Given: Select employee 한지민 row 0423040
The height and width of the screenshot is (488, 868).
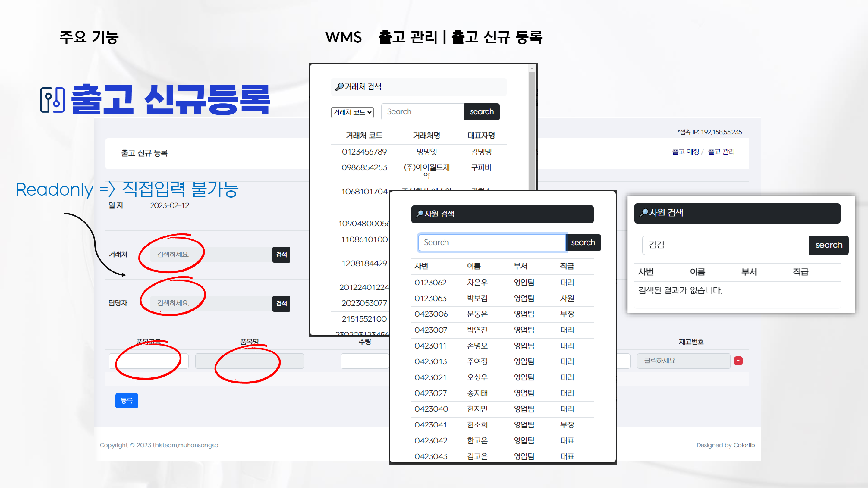Looking at the screenshot, I should [502, 409].
